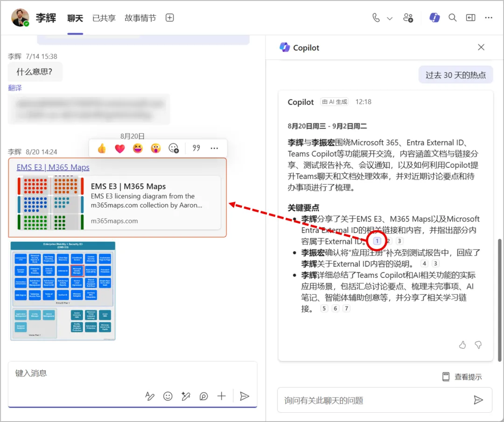Viewport: 504px width, 422px height.
Task: Like the Copilot response
Action: click(x=462, y=345)
